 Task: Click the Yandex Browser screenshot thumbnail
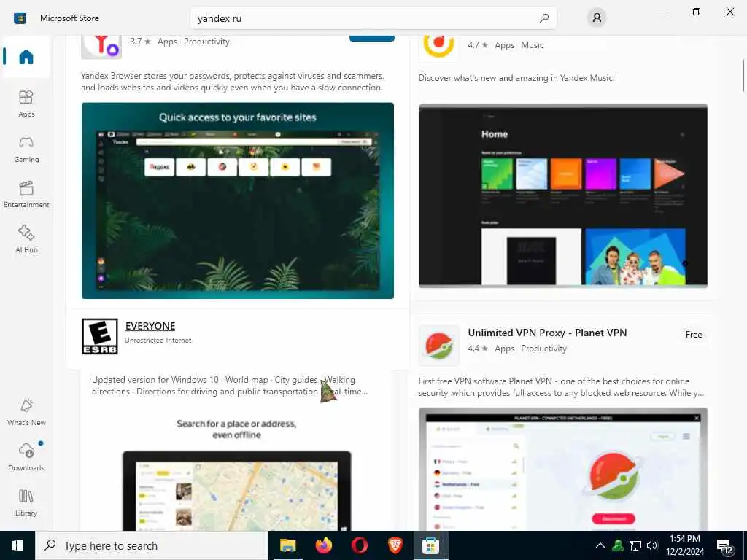coord(238,201)
